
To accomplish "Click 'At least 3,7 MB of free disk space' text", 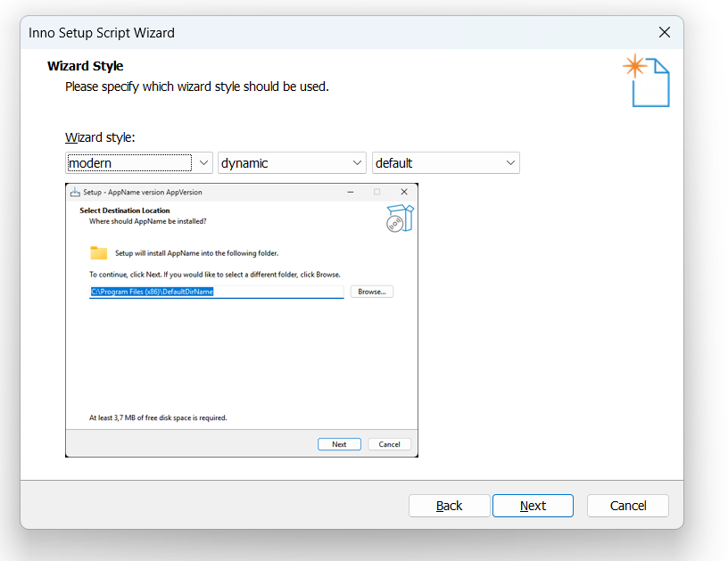I will pyautogui.click(x=158, y=417).
